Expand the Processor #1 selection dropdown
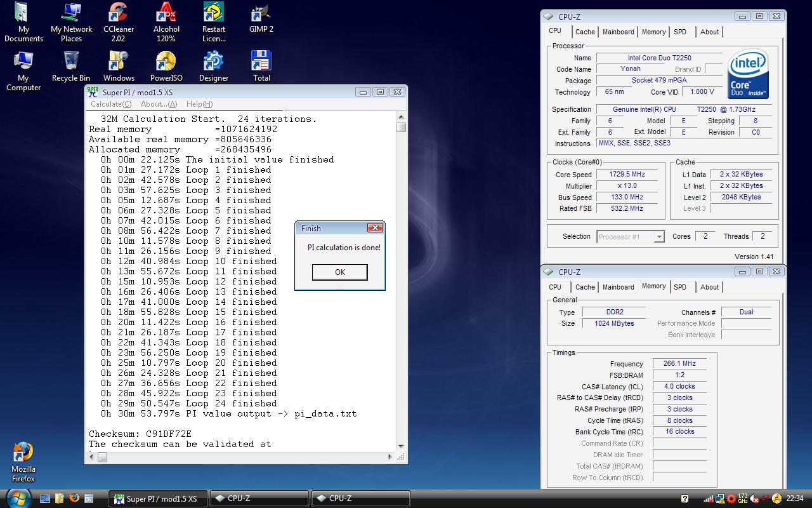812x508 pixels. point(659,237)
